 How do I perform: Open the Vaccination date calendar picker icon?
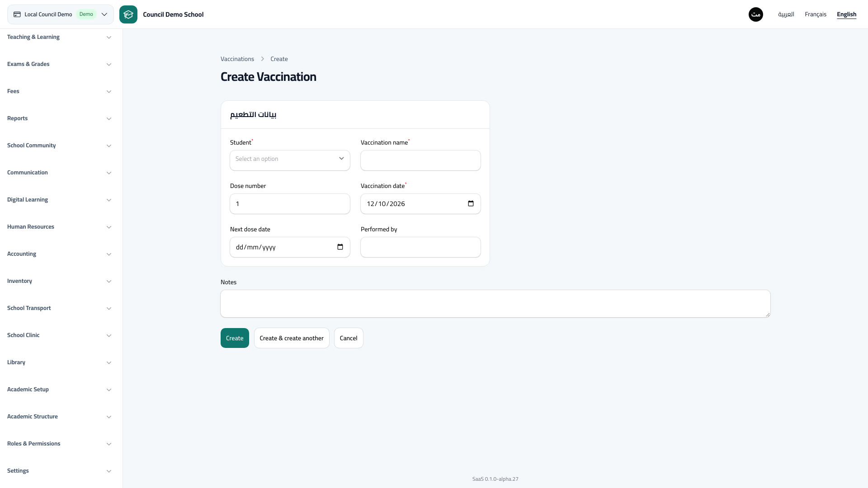[x=471, y=204]
